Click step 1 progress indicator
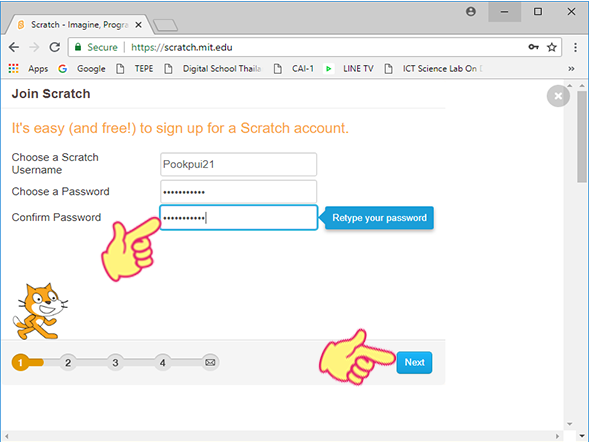This screenshot has height=442, width=589. 20,362
